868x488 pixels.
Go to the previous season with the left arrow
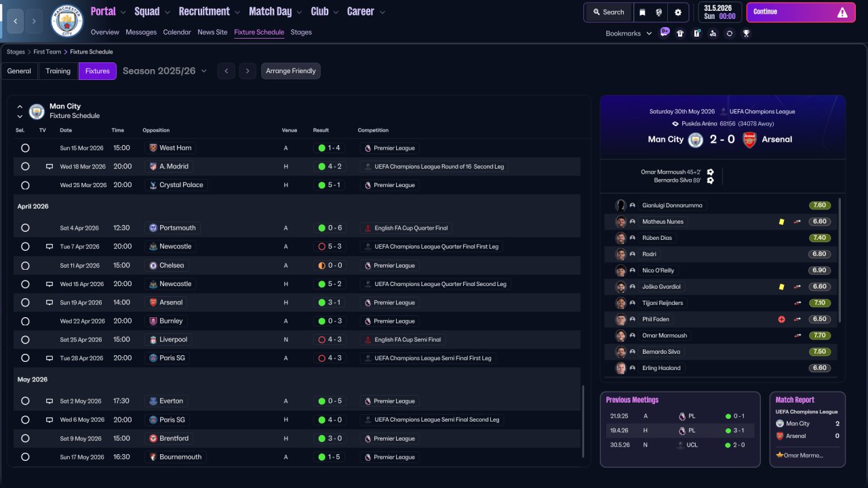226,71
